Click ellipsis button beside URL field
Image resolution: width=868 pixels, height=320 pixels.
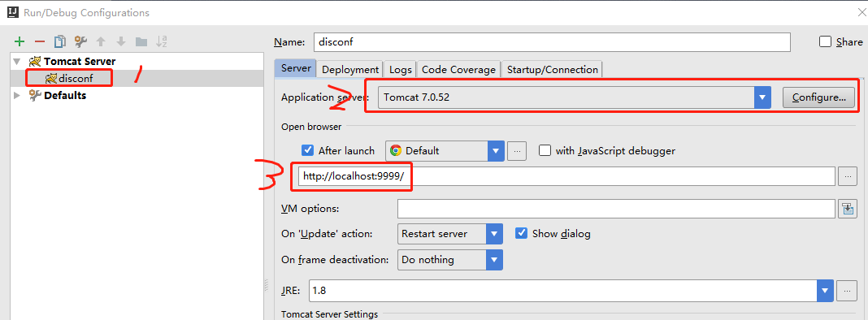click(x=848, y=176)
